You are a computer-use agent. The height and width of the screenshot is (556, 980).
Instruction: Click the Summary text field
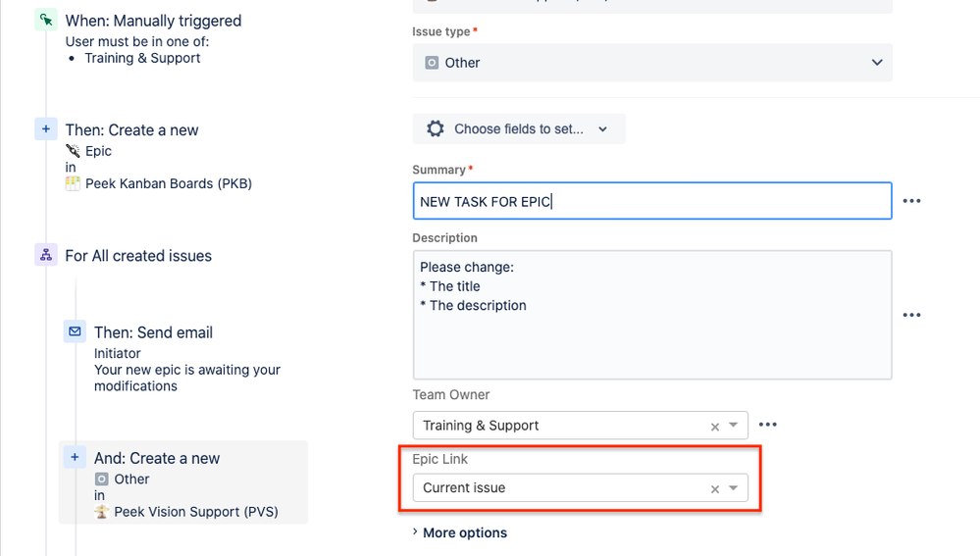651,201
